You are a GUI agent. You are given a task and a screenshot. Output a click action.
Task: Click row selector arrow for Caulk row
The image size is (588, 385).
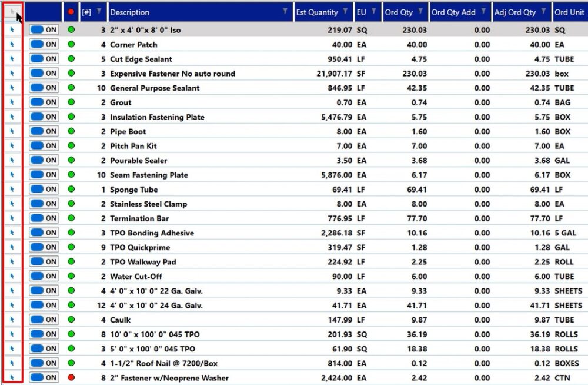(12, 320)
